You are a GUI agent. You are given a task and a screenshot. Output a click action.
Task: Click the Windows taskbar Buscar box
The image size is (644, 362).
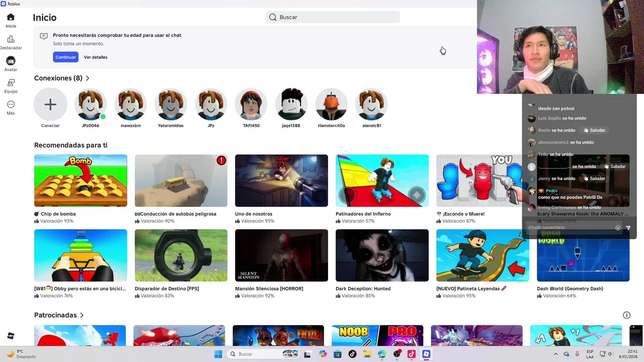click(264, 354)
